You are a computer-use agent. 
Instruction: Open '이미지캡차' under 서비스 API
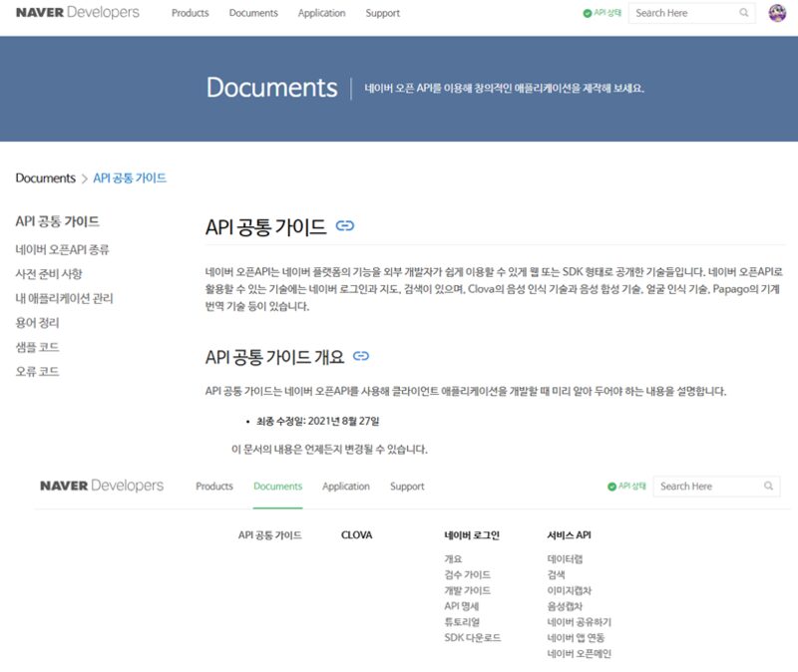569,590
